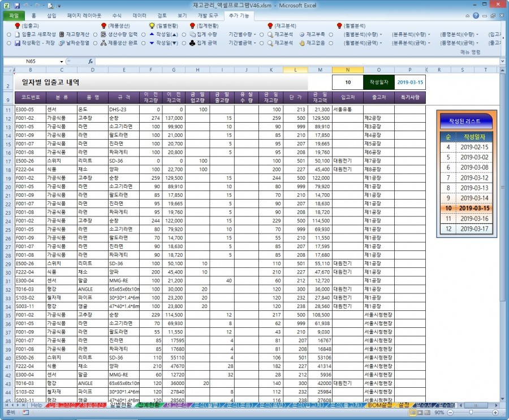Click 작성일(▲) up triangle icon
Screen dimensions: 509x420
point(152,34)
